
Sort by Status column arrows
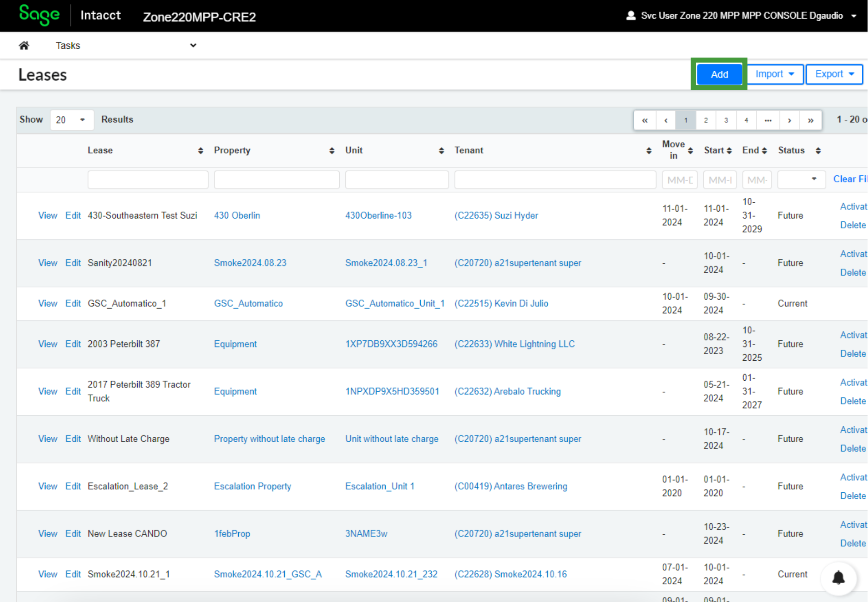click(x=818, y=151)
